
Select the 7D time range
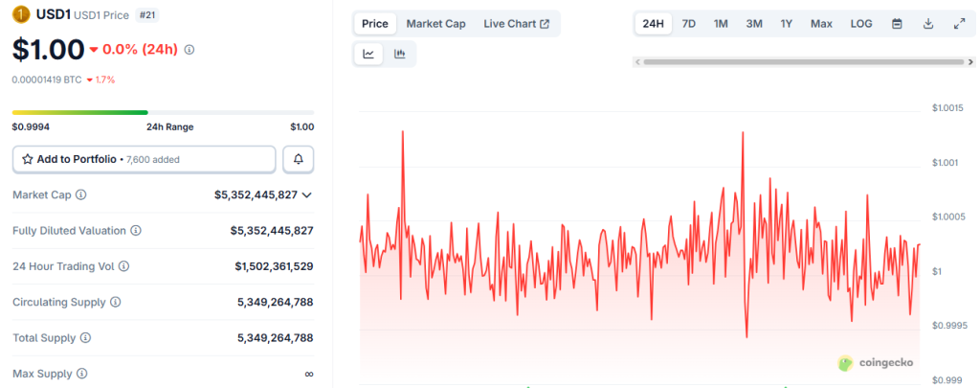click(689, 24)
